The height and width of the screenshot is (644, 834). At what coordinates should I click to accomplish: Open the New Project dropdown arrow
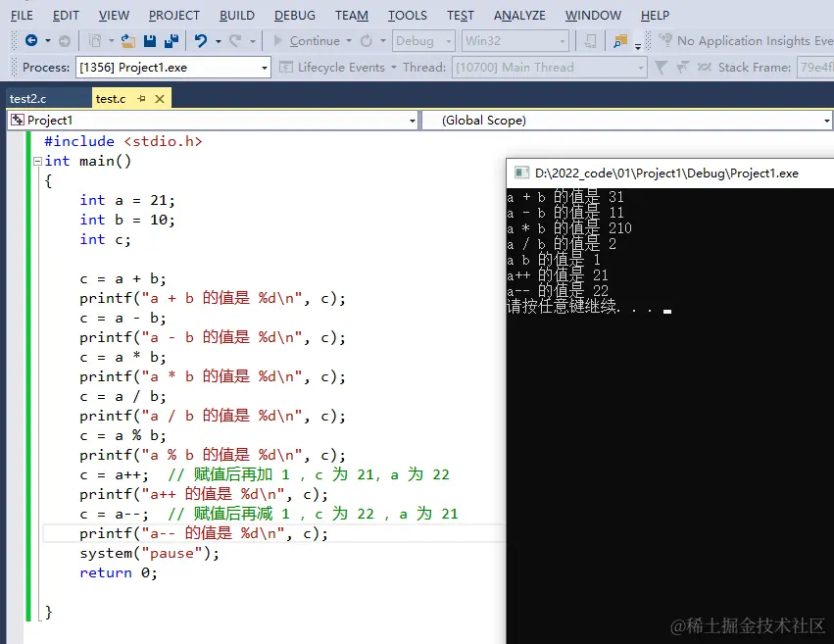111,40
